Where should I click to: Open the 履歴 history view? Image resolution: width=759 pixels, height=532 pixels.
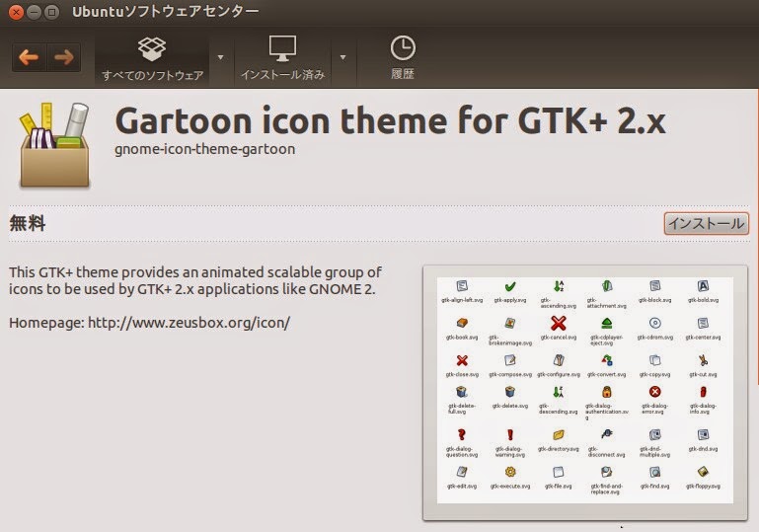tap(403, 58)
